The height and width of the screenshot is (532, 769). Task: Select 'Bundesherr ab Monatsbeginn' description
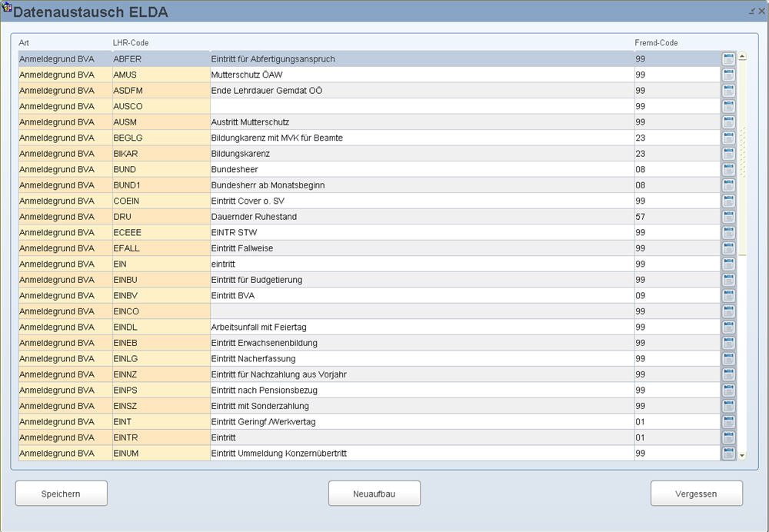click(421, 185)
